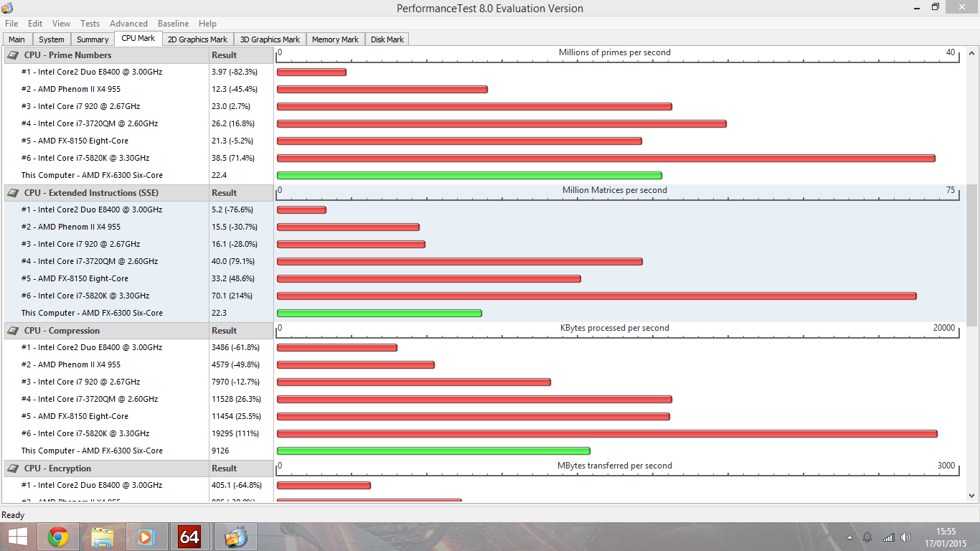Switch to the 3D Graphics Mark tab
Viewport: 980px width, 551px height.
point(270,39)
